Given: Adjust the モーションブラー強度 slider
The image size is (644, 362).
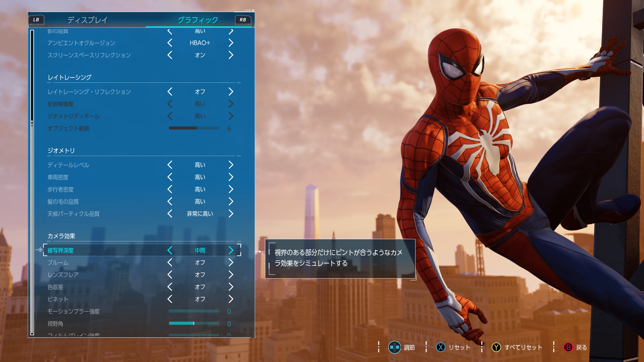Looking at the screenshot, I should [x=194, y=311].
